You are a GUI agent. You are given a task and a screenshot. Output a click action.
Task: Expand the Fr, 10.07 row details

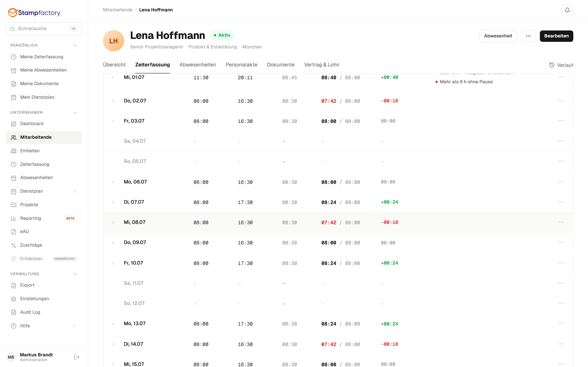pyautogui.click(x=113, y=263)
